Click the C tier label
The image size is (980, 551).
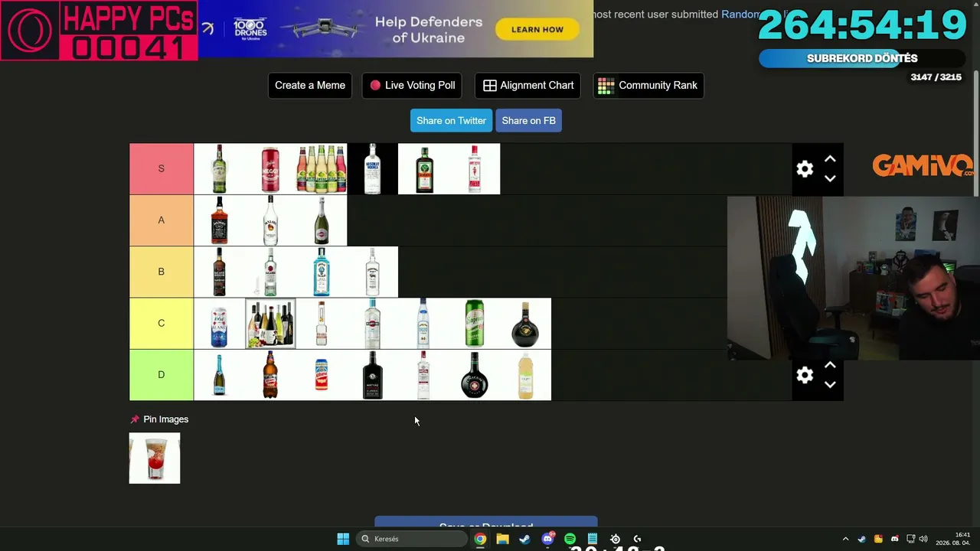[161, 324]
